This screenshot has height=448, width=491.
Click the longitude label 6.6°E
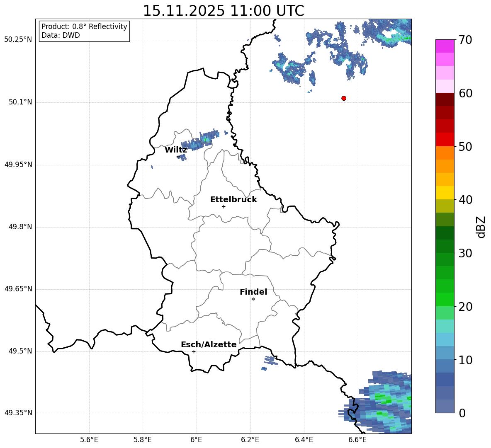[x=357, y=440]
